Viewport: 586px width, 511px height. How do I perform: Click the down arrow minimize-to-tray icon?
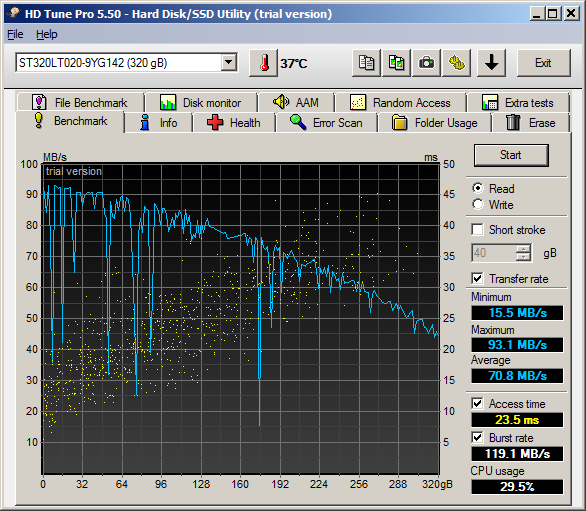pos(491,63)
